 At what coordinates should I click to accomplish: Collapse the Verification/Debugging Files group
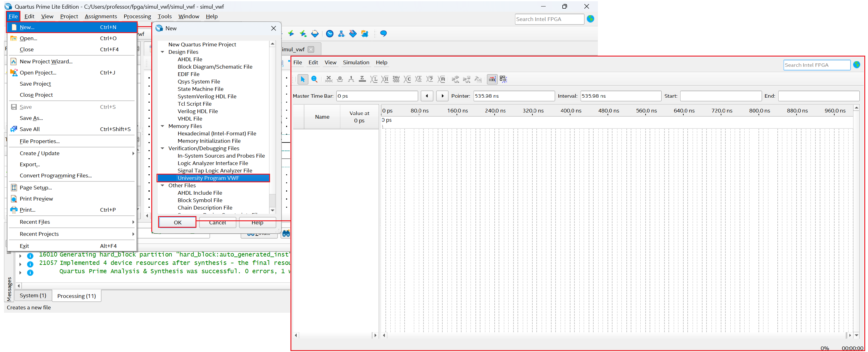162,148
